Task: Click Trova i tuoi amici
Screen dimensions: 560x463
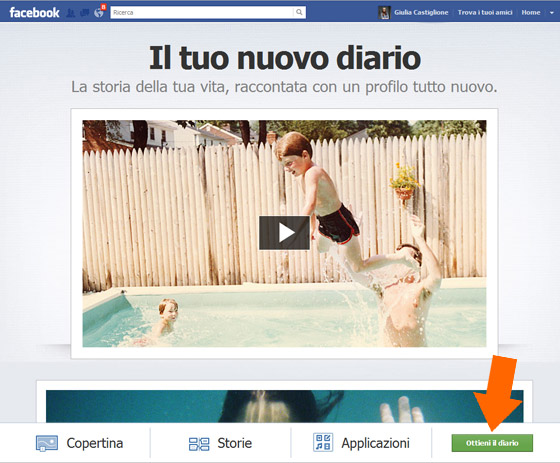Action: point(485,13)
